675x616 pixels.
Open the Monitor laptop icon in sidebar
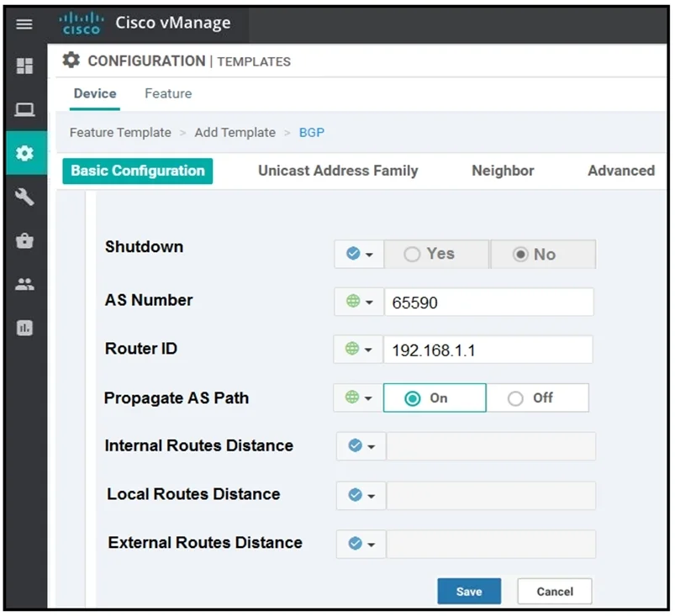(24, 109)
